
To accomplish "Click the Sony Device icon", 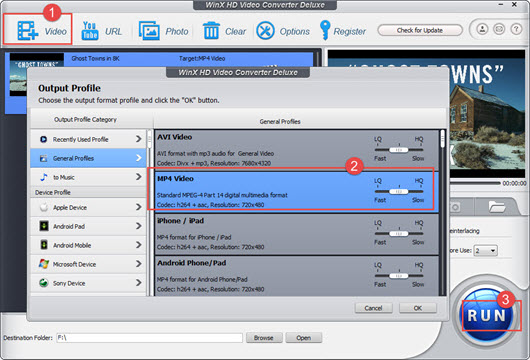I will (44, 283).
